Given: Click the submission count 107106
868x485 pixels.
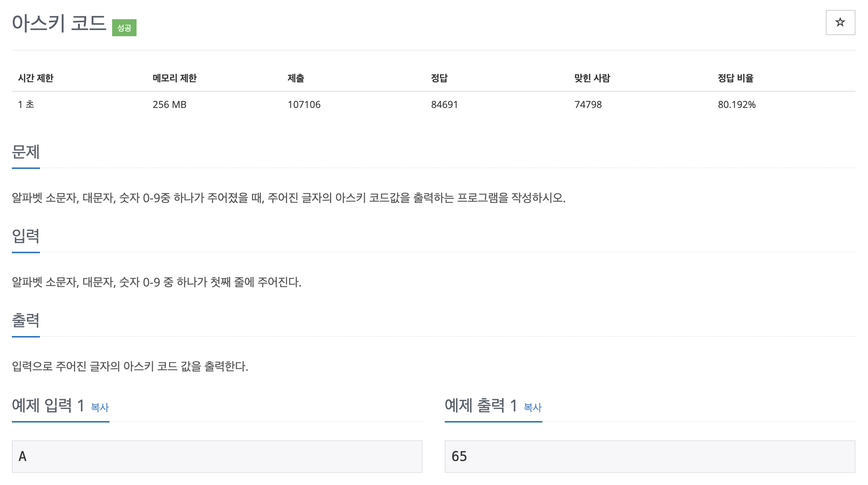Looking at the screenshot, I should point(304,105).
